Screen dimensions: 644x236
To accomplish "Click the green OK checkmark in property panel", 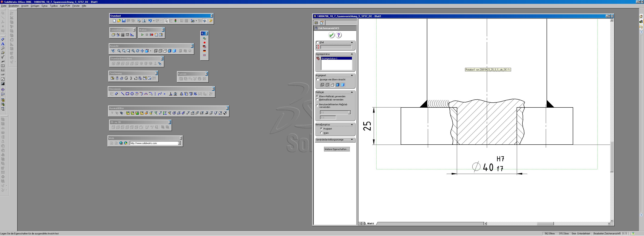I will tap(331, 35).
